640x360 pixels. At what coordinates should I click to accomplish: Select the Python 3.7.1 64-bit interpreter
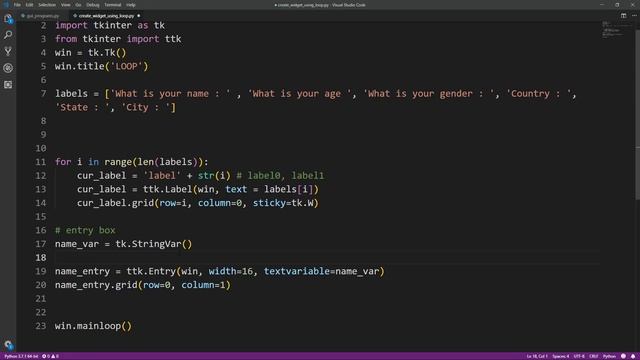21,356
